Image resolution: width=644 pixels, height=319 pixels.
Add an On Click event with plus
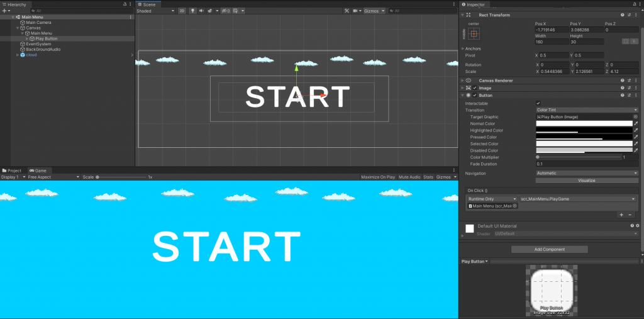coord(621,215)
